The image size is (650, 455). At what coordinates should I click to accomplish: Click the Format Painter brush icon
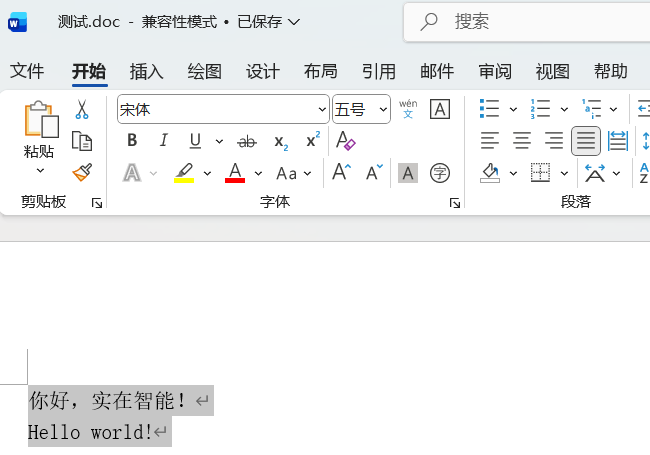pos(82,173)
